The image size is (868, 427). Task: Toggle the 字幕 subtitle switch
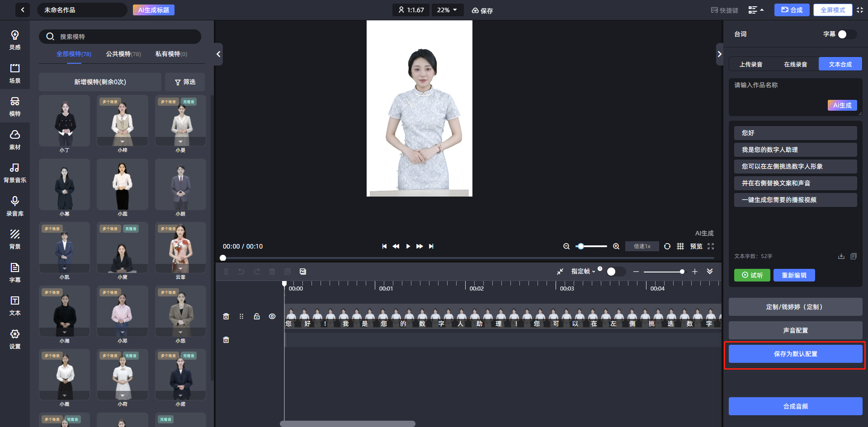click(847, 34)
